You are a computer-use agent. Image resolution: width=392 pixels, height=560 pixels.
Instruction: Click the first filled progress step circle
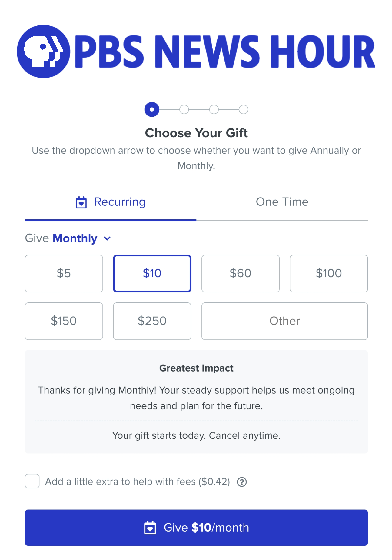[152, 109]
